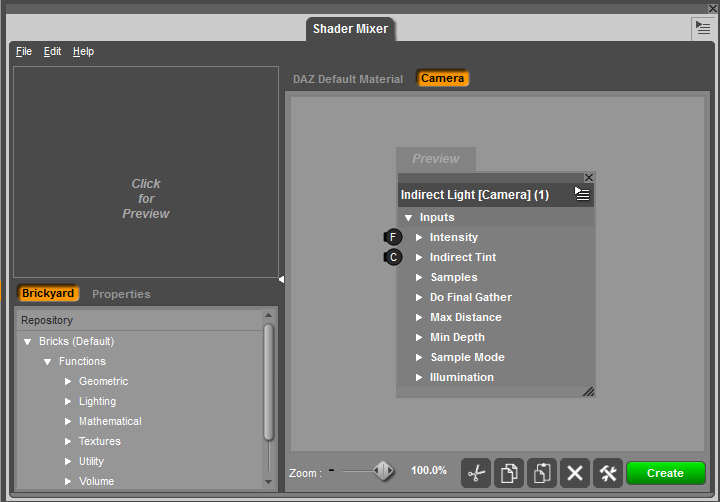Expand the Lighting category

pyautogui.click(x=68, y=401)
